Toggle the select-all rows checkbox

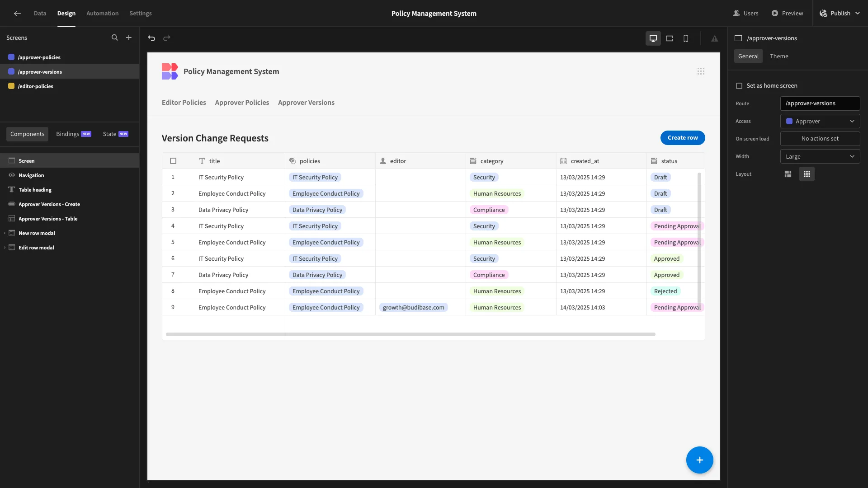pos(173,161)
